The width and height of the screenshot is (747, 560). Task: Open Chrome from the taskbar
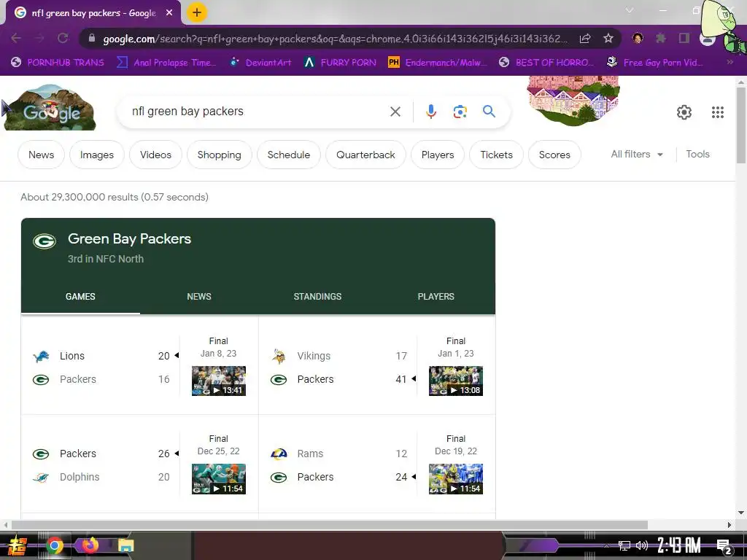[x=54, y=545]
